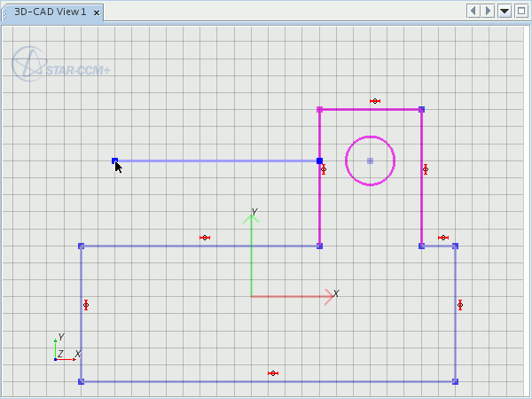The image size is (532, 399).
Task: Select the horizontal constraint marker on the short right segment
Action: coord(443,238)
